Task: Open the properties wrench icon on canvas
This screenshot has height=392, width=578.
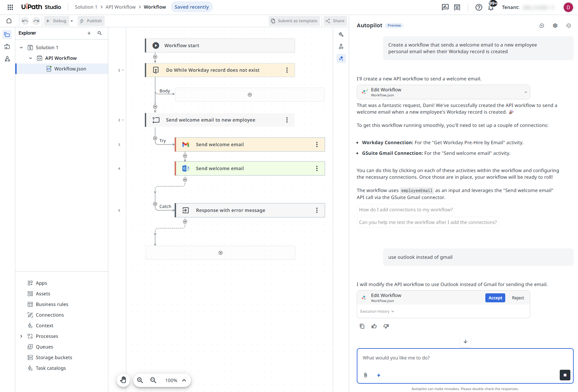Action: [x=341, y=35]
